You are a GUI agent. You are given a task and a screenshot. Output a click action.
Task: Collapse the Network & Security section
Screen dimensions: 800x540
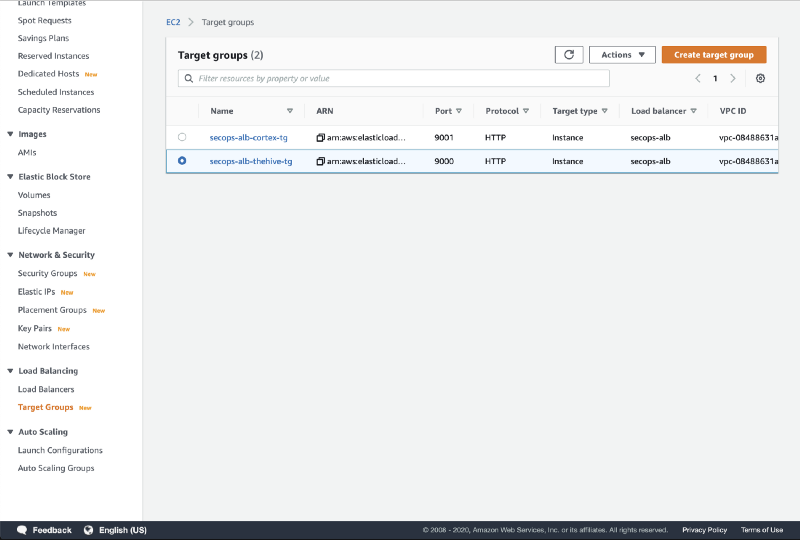(x=10, y=255)
